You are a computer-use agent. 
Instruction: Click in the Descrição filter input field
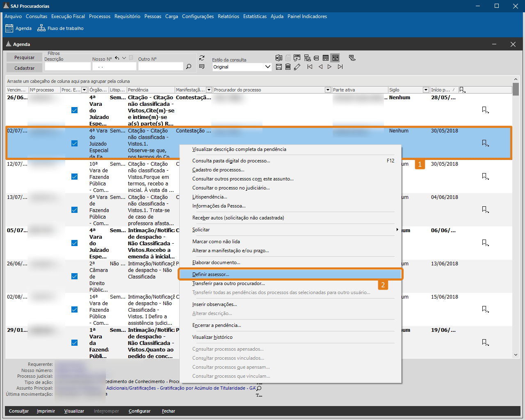tap(67, 66)
